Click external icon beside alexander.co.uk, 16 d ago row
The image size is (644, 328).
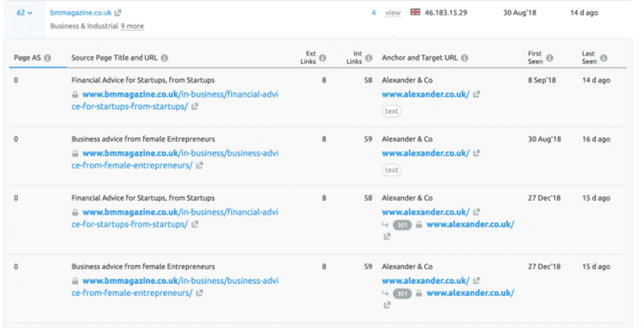[477, 154]
